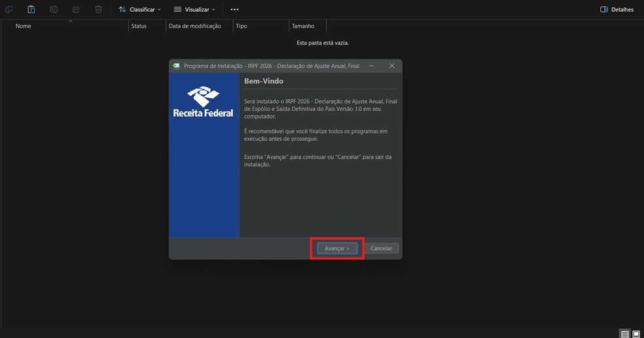Screen dimensions: 644x338
Task: Expand the Classificar sort dropdown
Action: coord(139,10)
